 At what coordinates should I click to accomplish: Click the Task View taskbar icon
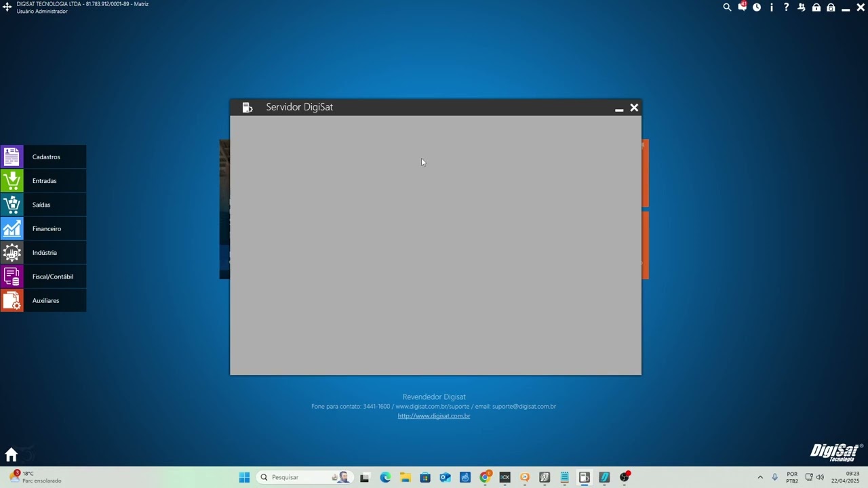pyautogui.click(x=365, y=477)
